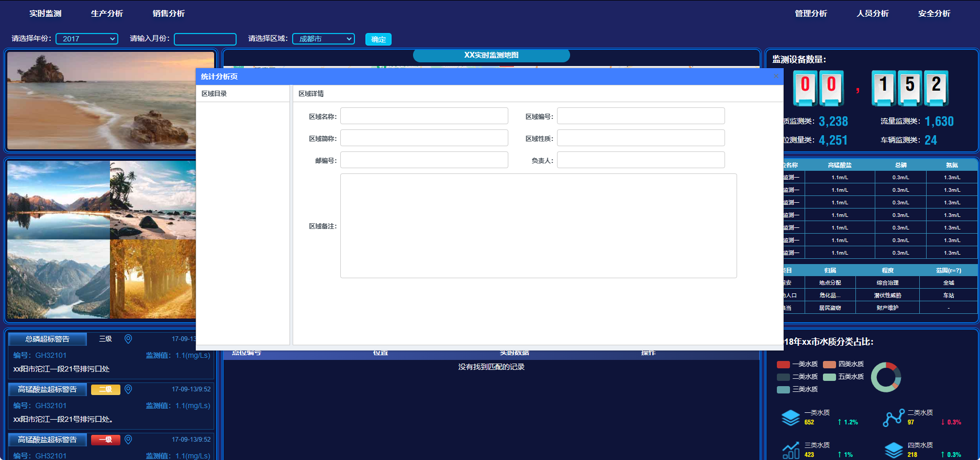
Task: Click the 区域性质 input field
Action: click(x=641, y=138)
